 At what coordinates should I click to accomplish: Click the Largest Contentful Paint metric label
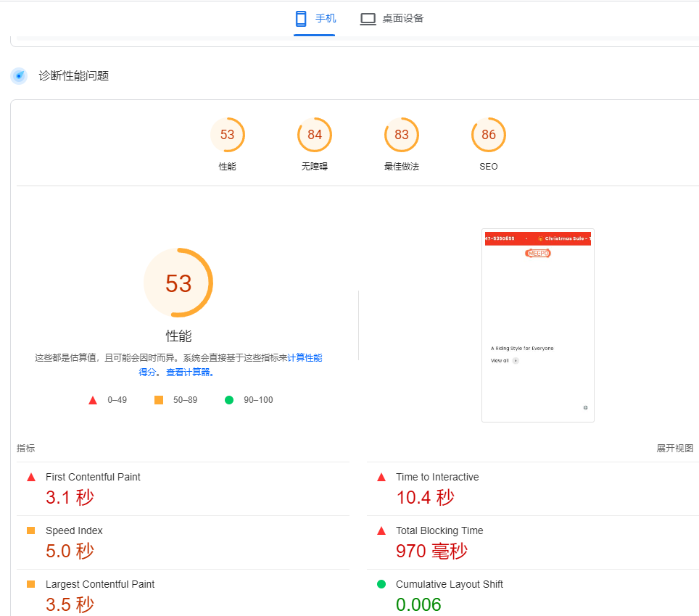(99, 584)
